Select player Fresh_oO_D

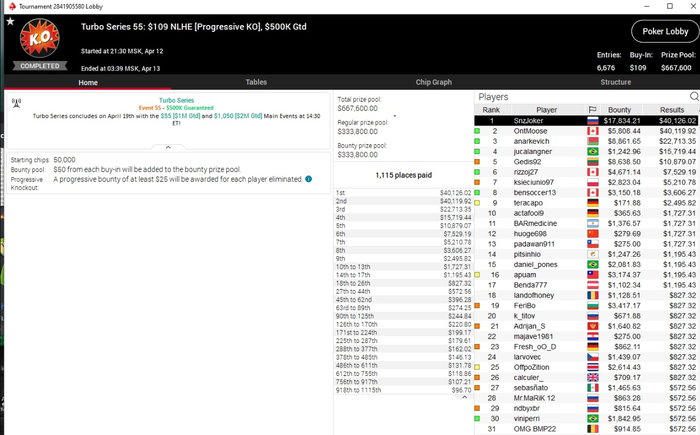535,347
